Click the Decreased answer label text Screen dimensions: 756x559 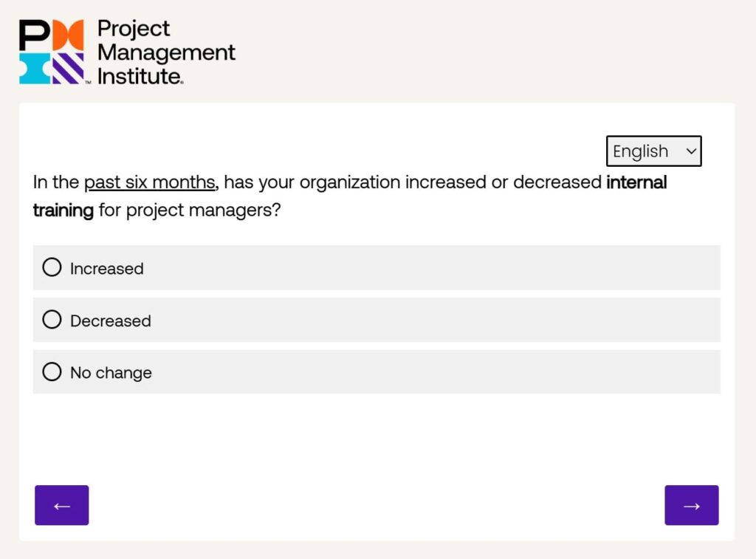[111, 321]
